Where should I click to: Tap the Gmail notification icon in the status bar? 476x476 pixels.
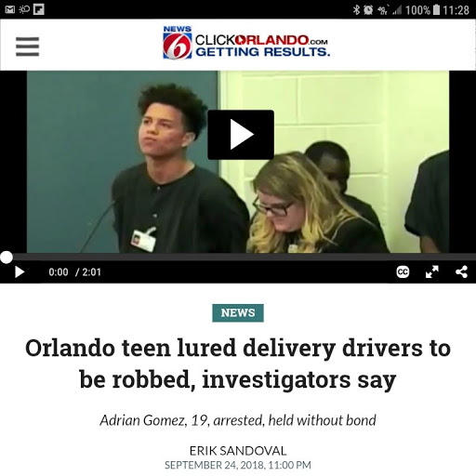10,9
